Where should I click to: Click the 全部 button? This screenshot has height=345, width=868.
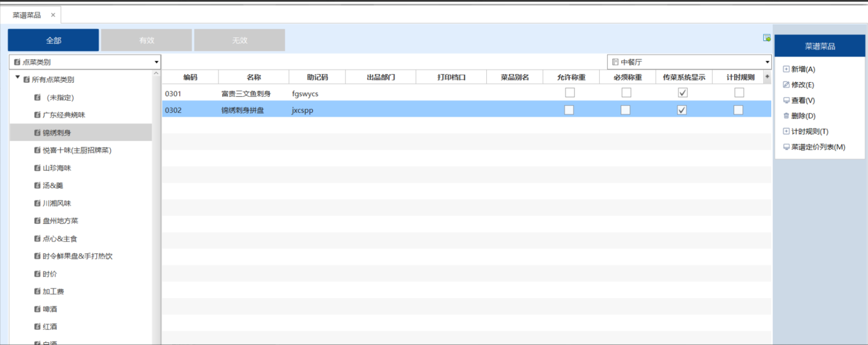(53, 40)
